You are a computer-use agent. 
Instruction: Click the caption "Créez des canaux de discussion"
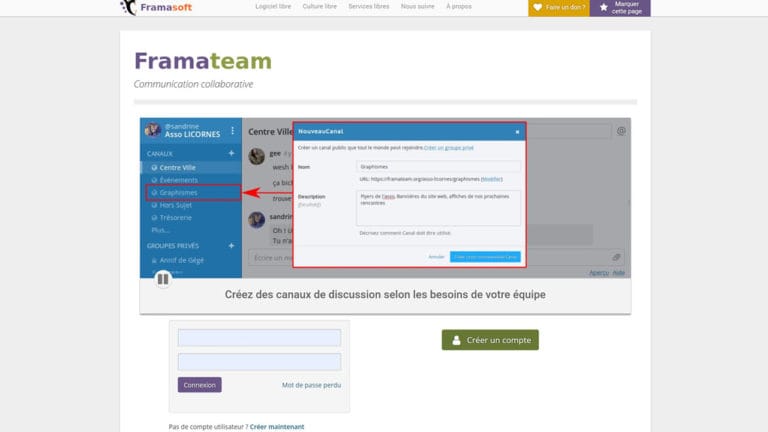[385, 294]
